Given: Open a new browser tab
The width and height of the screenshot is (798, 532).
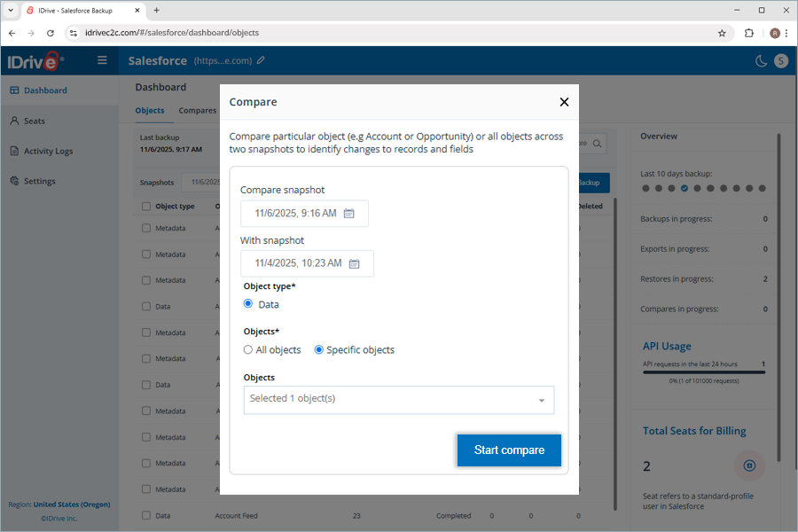Looking at the screenshot, I should (x=157, y=10).
